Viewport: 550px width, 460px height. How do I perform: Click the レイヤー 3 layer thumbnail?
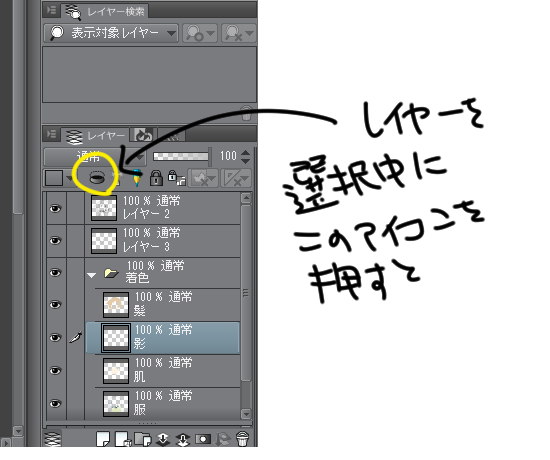pos(104,241)
